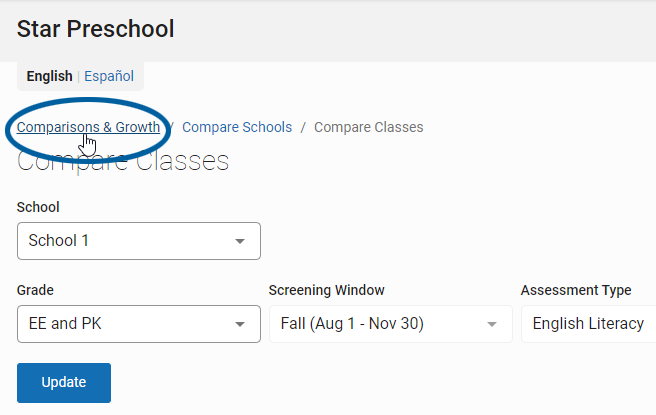
Task: Click the School field label
Action: click(38, 207)
